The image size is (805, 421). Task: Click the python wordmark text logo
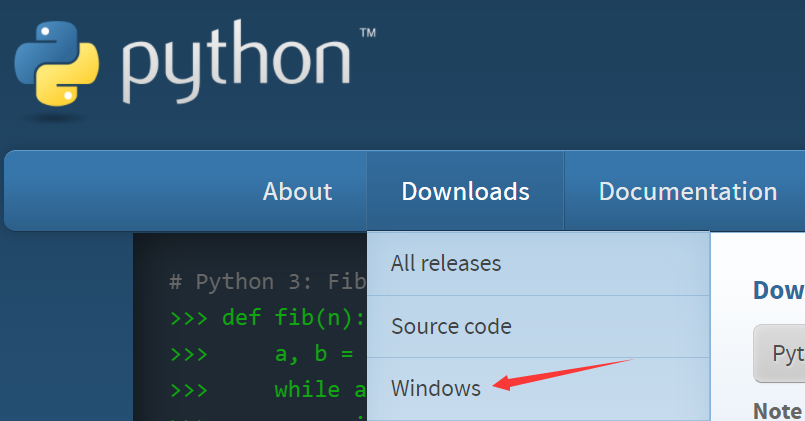click(237, 62)
